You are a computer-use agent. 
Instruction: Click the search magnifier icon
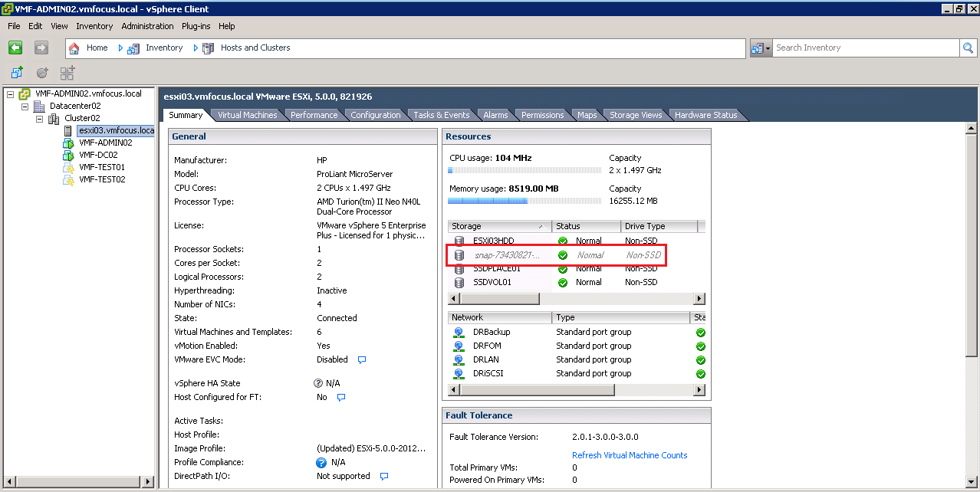[x=968, y=48]
